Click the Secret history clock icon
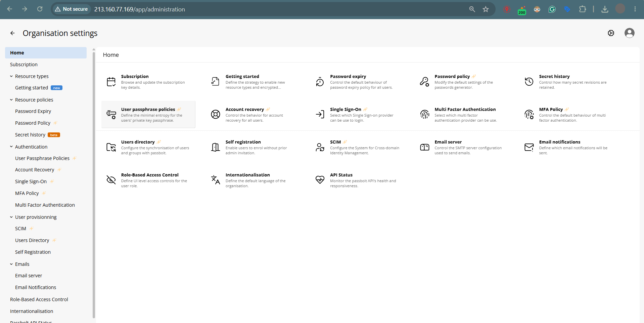The width and height of the screenshot is (644, 323). pyautogui.click(x=529, y=81)
